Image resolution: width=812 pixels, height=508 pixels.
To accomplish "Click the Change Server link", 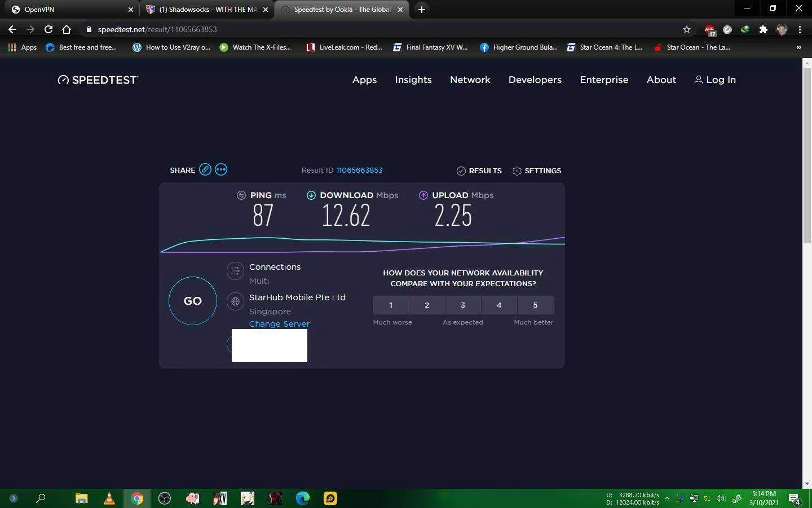I will tap(279, 324).
